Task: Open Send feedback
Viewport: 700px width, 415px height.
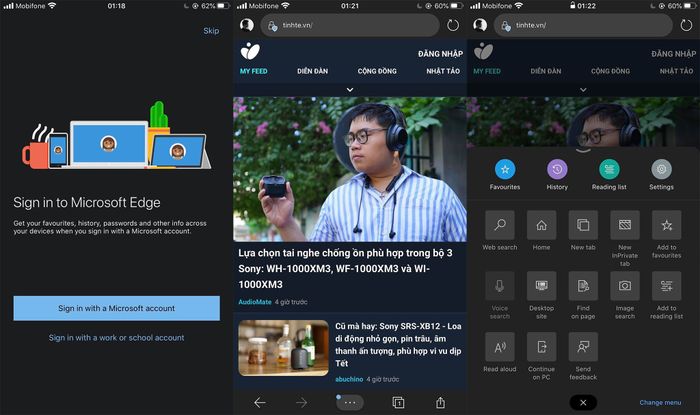Action: pyautogui.click(x=583, y=347)
